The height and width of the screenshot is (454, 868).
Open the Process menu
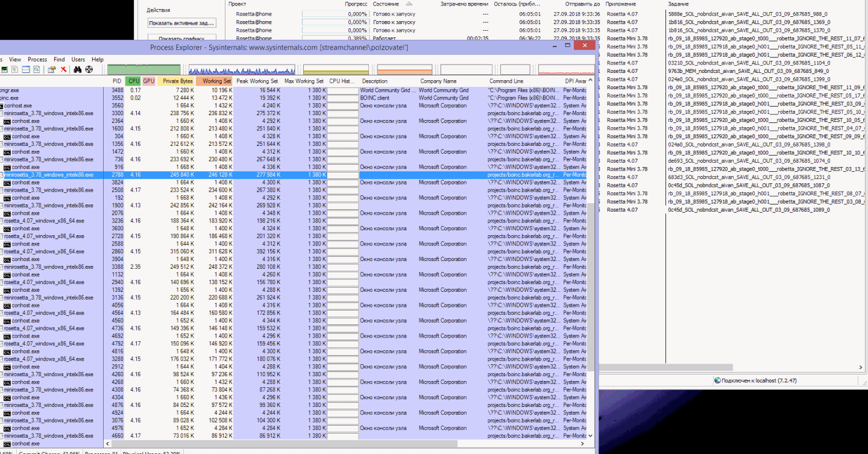(x=37, y=60)
